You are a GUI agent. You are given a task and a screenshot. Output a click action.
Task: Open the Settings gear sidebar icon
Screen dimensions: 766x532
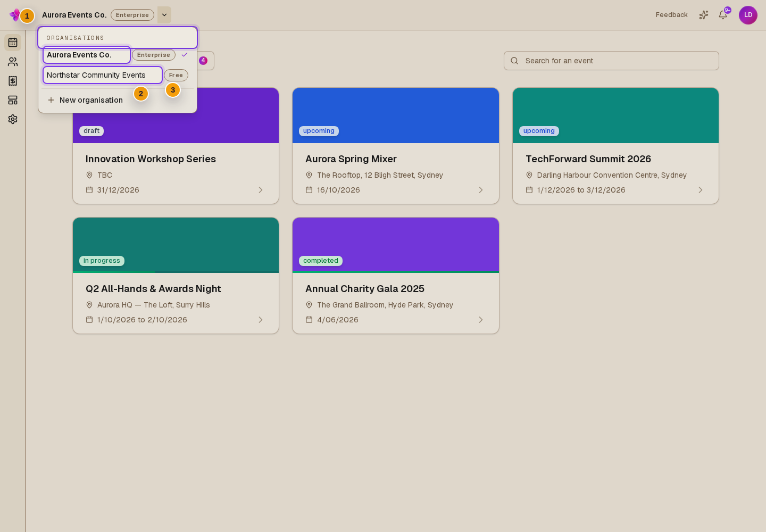click(13, 119)
